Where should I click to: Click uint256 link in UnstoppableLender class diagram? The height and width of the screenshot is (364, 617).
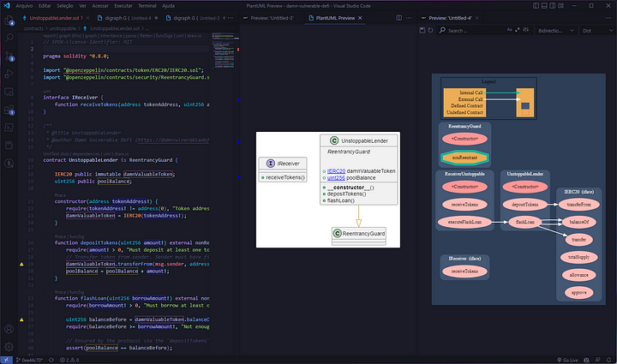coord(336,177)
